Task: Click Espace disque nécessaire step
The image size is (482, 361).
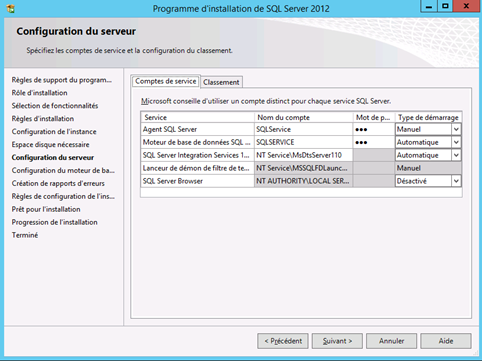Action: pyautogui.click(x=50, y=145)
